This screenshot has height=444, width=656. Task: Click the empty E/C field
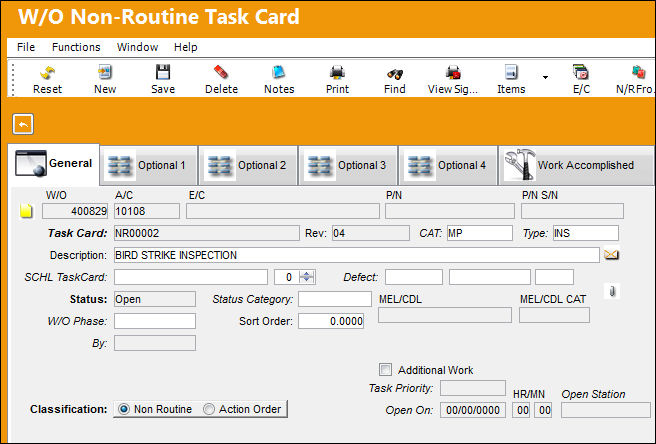click(283, 211)
